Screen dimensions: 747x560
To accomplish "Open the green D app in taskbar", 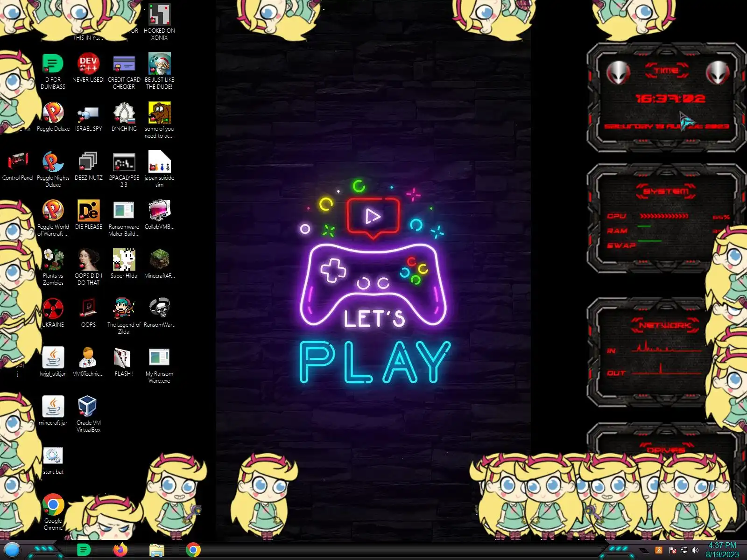I will point(84,550).
